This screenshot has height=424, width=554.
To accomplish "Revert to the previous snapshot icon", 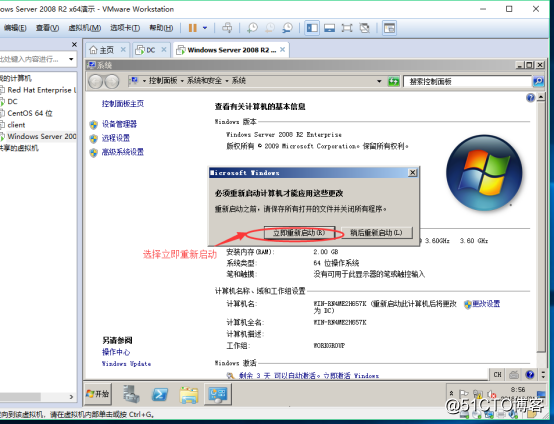I will coord(270,28).
